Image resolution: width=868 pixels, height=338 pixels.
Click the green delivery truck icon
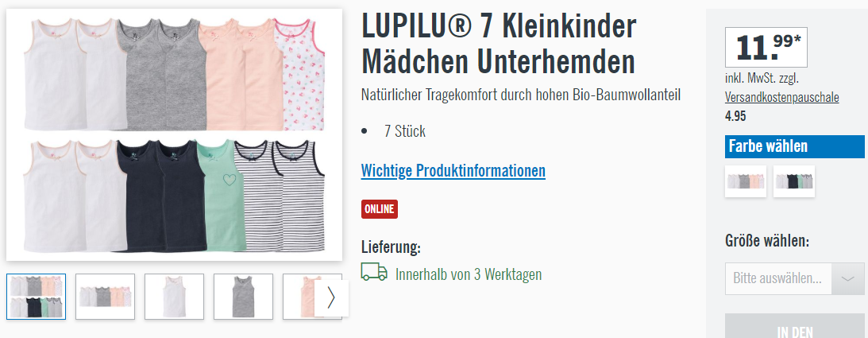[374, 272]
